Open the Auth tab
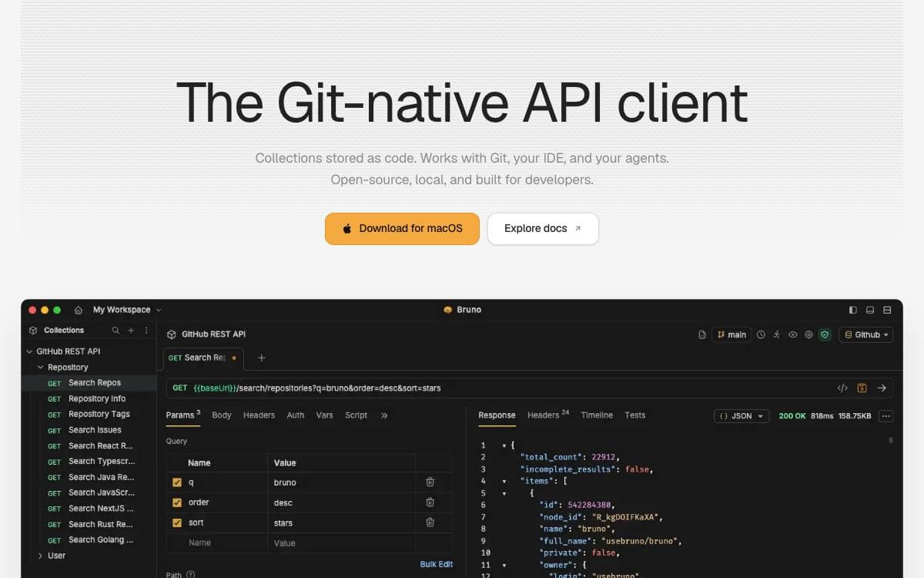The image size is (924, 578). (x=296, y=415)
